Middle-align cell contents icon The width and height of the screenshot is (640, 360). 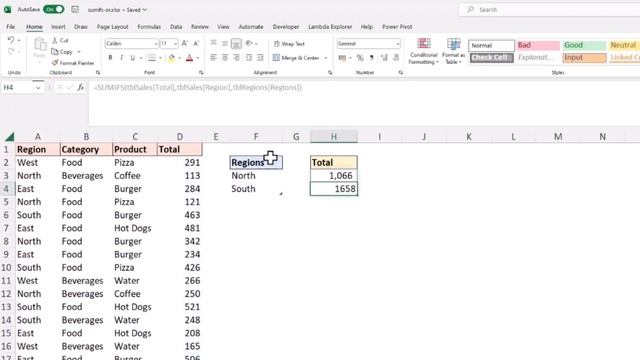pos(224,43)
